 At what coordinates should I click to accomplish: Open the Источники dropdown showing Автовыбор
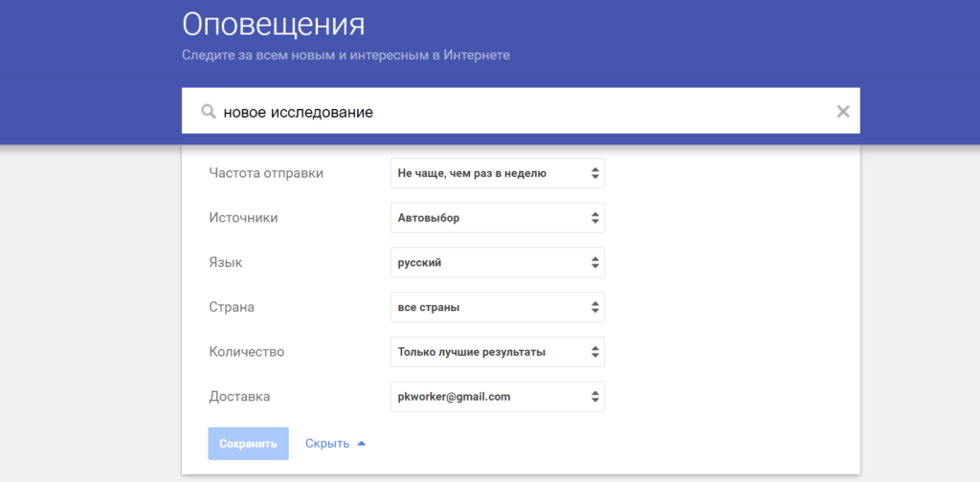[x=497, y=218]
